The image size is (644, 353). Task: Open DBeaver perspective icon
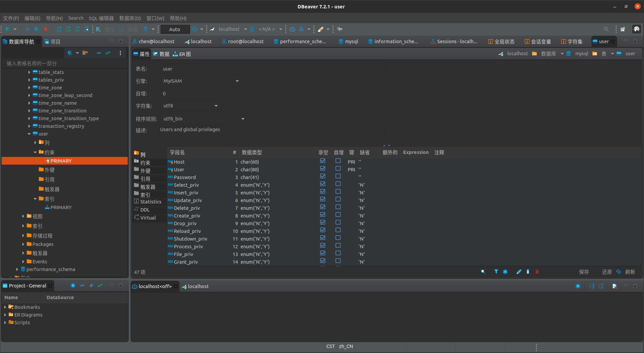(637, 29)
